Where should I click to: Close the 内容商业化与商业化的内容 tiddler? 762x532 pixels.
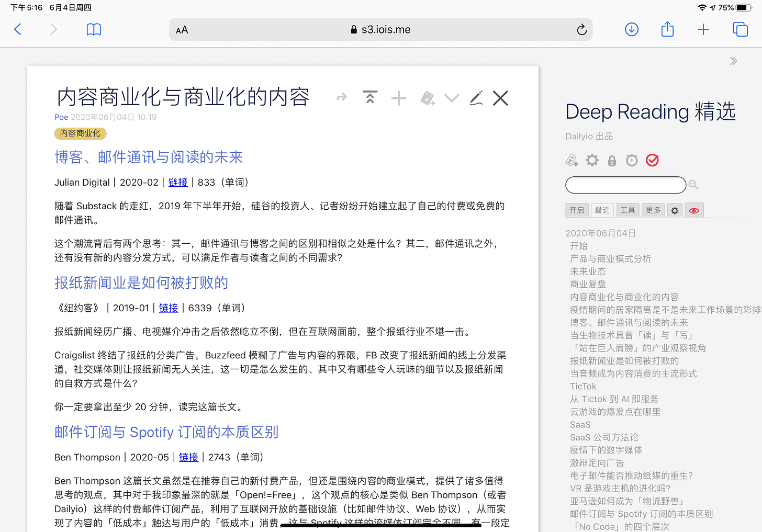[500, 98]
